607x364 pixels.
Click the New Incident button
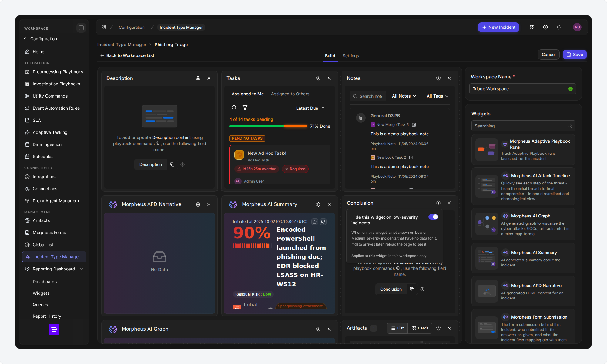pos(498,27)
